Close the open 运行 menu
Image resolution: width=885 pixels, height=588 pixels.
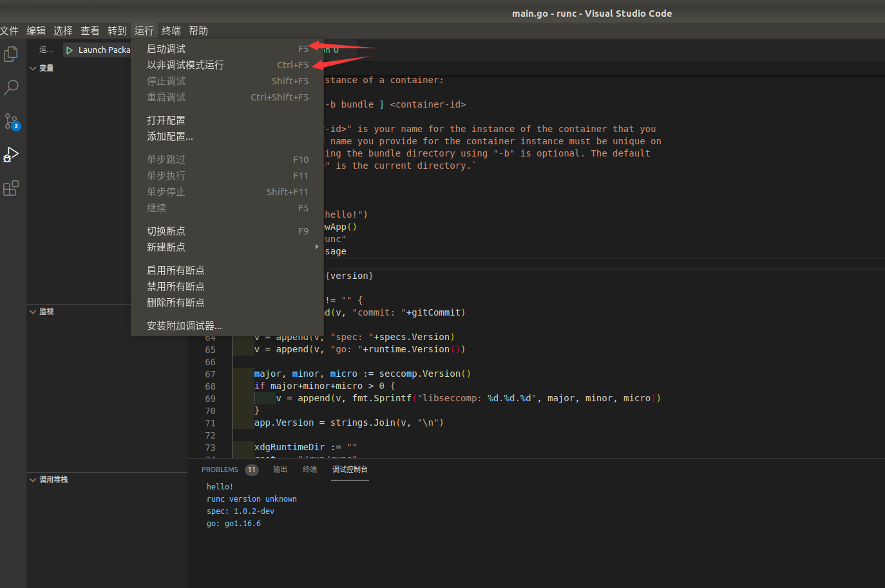[x=144, y=31]
